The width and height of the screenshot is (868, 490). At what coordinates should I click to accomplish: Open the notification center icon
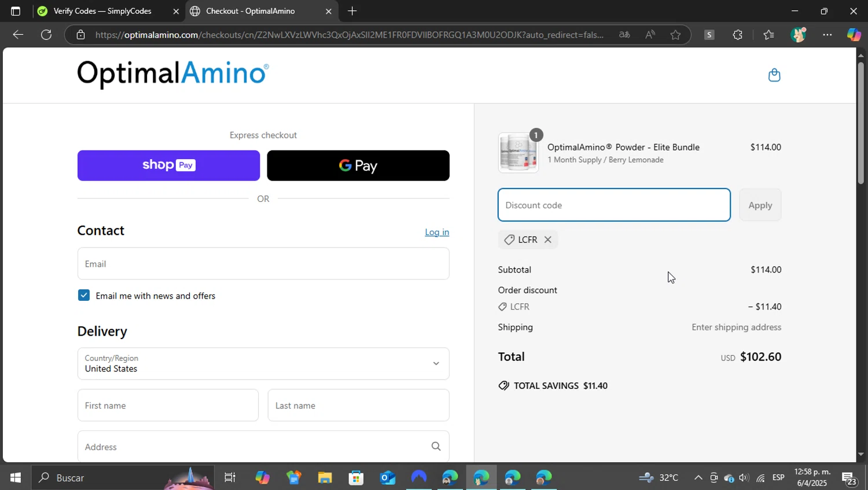point(849,478)
